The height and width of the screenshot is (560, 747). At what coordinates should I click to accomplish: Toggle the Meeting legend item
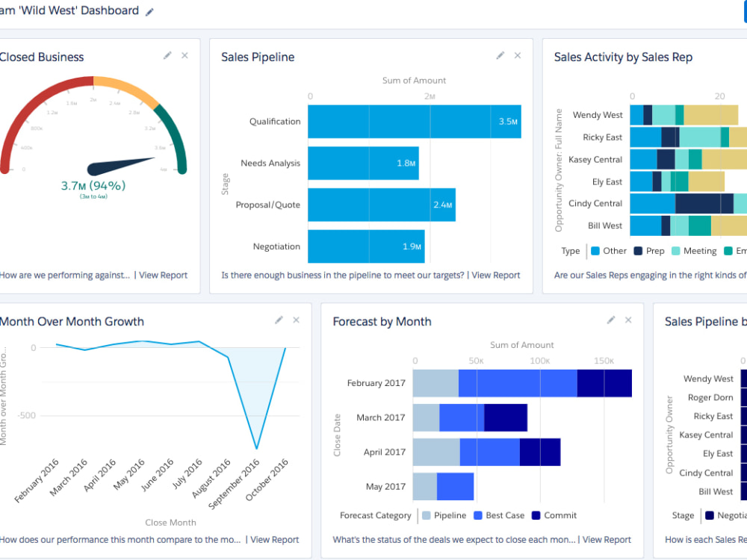click(x=694, y=250)
